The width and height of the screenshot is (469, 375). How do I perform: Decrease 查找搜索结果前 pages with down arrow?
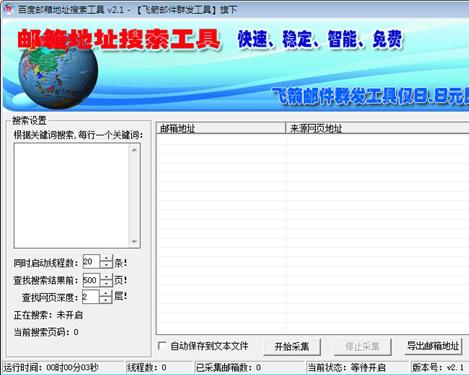(106, 284)
